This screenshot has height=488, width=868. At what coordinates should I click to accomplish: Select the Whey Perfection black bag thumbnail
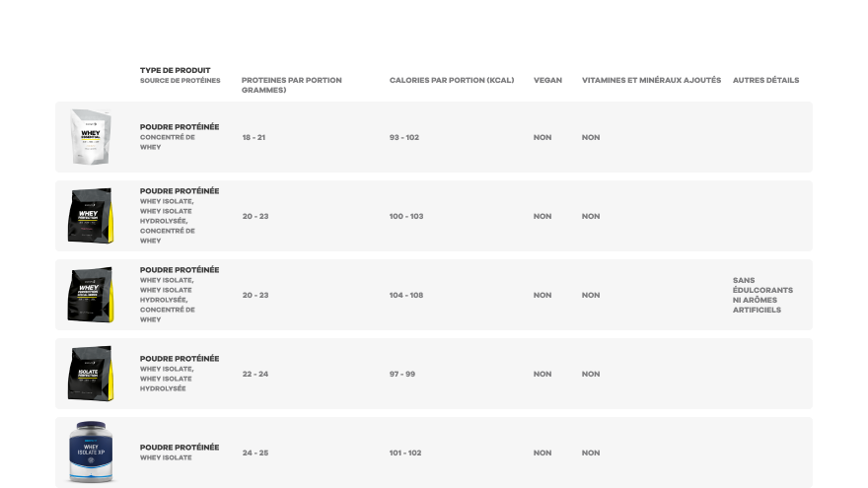[x=91, y=216]
